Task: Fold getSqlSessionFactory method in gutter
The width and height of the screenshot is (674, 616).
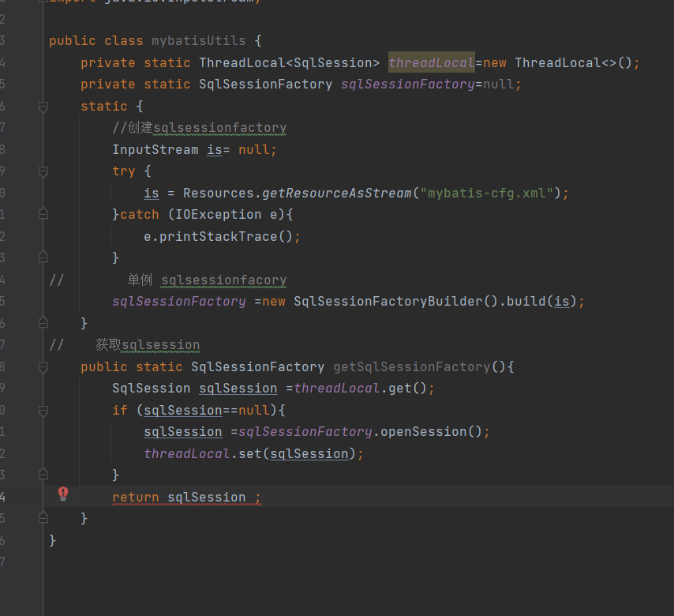Action: [x=43, y=367]
